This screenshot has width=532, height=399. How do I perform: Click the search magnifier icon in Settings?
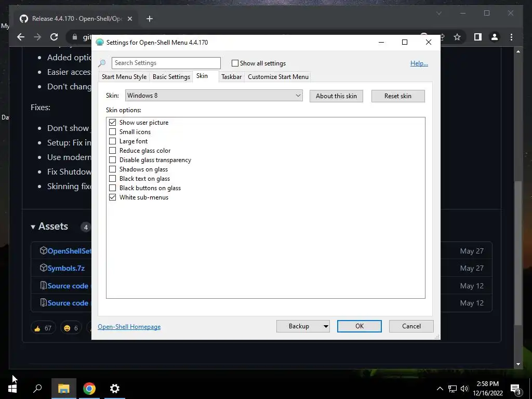pyautogui.click(x=102, y=63)
